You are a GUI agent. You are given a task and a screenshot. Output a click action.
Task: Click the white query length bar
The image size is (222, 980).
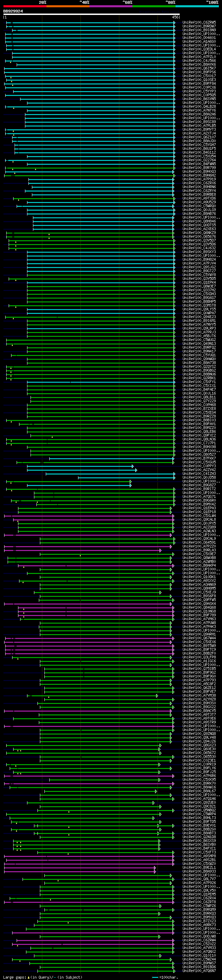(92, 15)
